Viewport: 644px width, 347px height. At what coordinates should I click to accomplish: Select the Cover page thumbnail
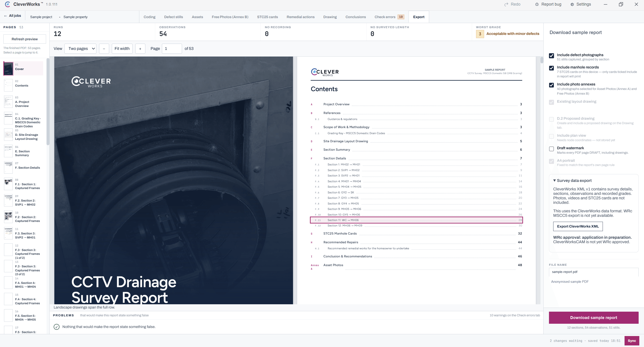click(x=8, y=68)
